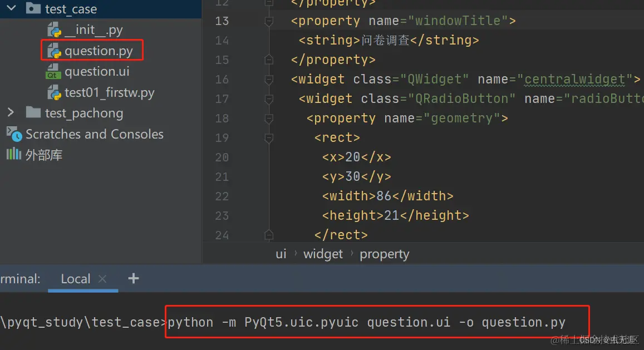Open question.py in project tree
644x350 pixels.
tap(99, 51)
